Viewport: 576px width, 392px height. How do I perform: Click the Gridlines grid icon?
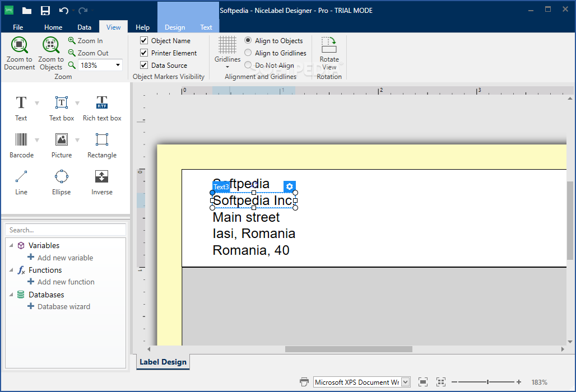click(x=227, y=45)
